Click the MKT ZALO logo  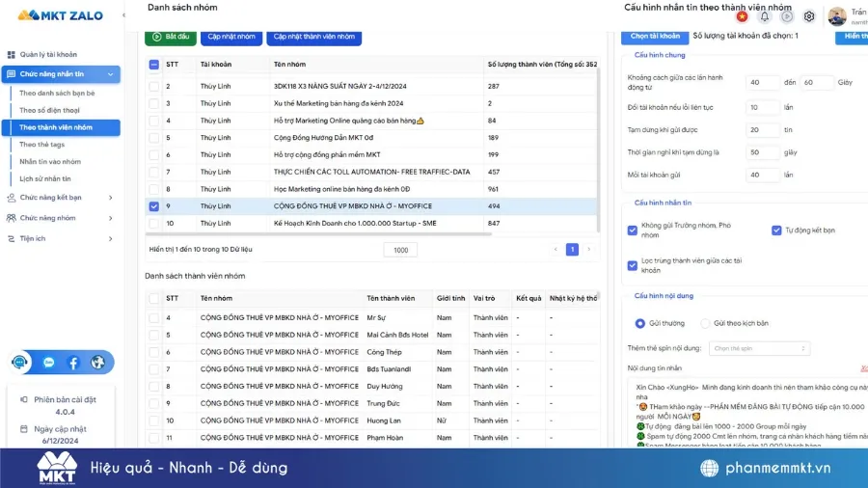point(61,15)
